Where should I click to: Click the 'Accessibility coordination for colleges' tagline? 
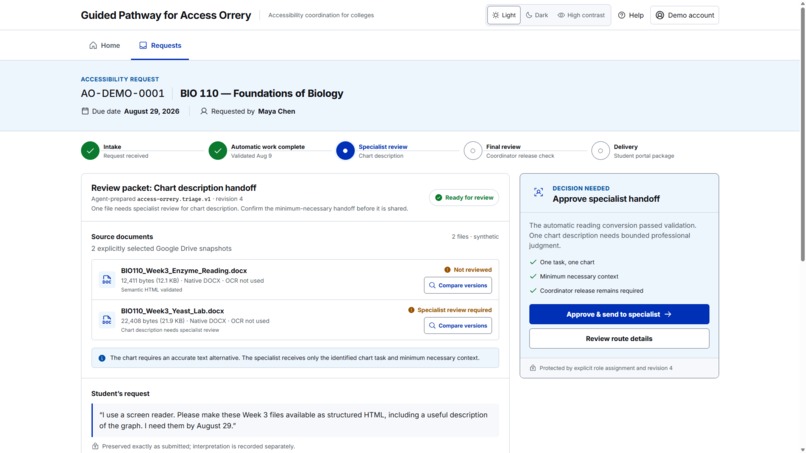point(321,15)
